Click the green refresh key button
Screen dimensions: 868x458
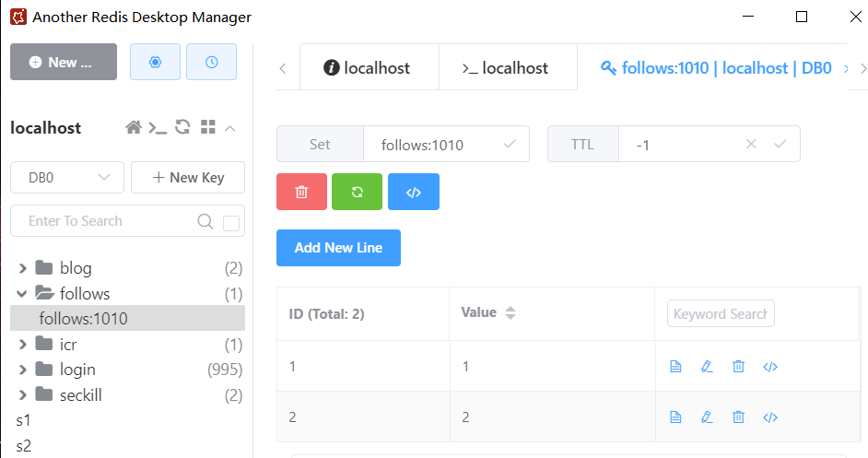358,192
